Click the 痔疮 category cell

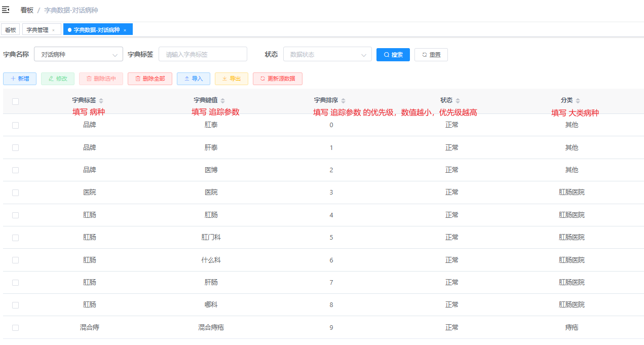pos(572,327)
